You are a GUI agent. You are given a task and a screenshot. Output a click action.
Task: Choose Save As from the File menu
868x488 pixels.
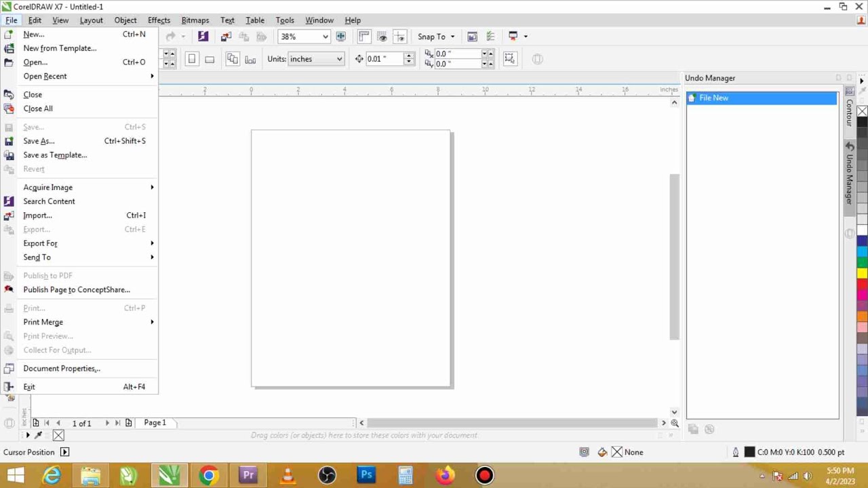point(79,141)
